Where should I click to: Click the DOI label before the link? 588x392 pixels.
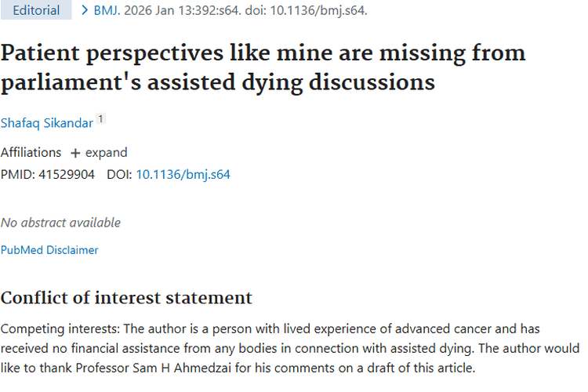pyautogui.click(x=118, y=174)
